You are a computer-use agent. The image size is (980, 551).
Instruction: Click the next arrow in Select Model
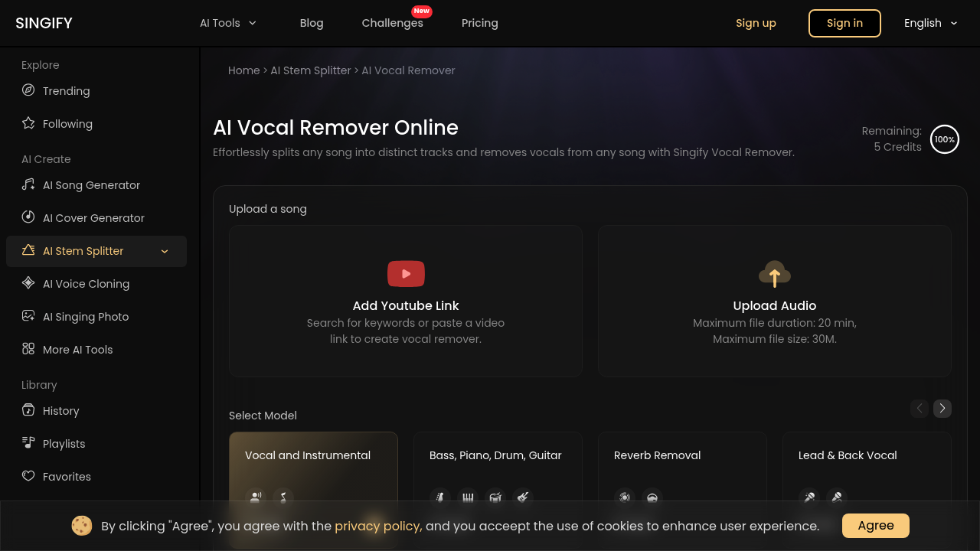pos(942,408)
